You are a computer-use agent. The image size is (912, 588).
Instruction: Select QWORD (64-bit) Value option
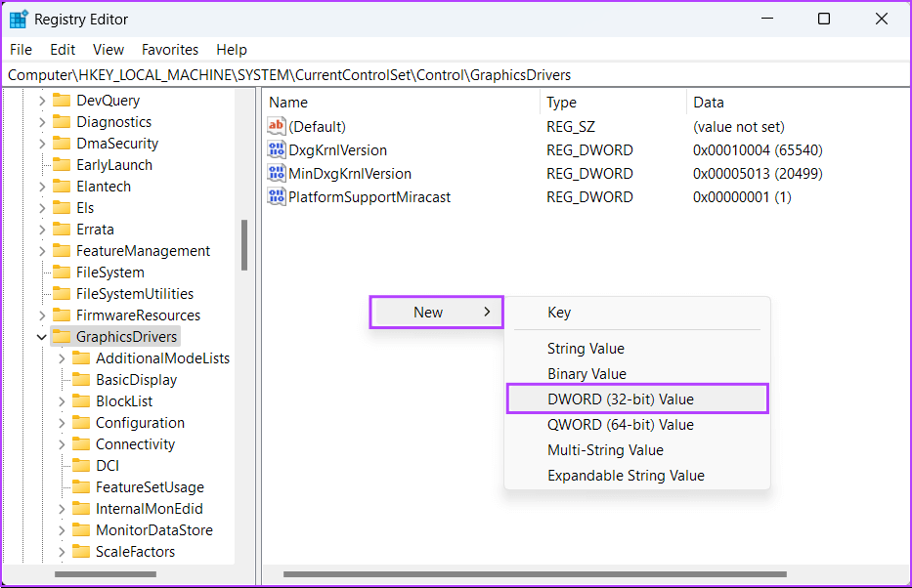tap(620, 425)
